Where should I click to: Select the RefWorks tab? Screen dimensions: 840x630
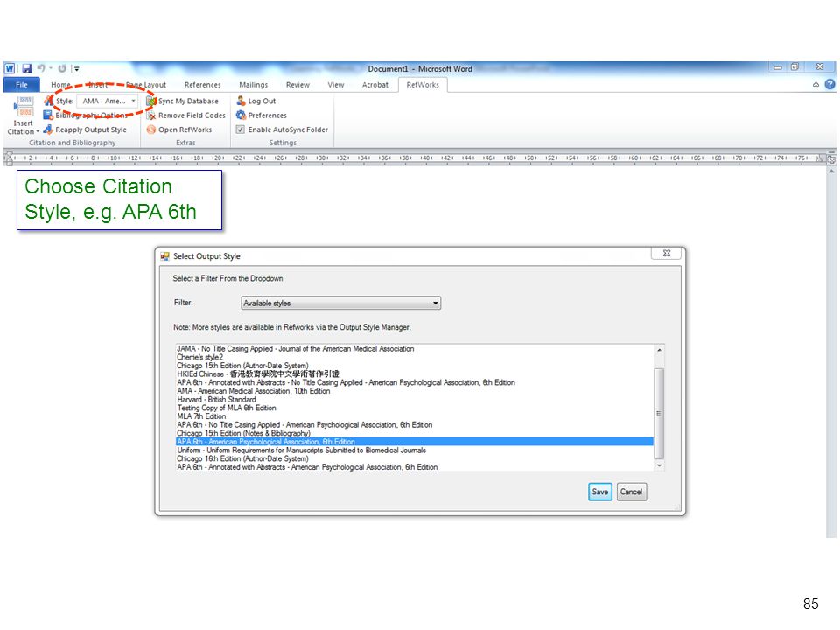pyautogui.click(x=423, y=85)
